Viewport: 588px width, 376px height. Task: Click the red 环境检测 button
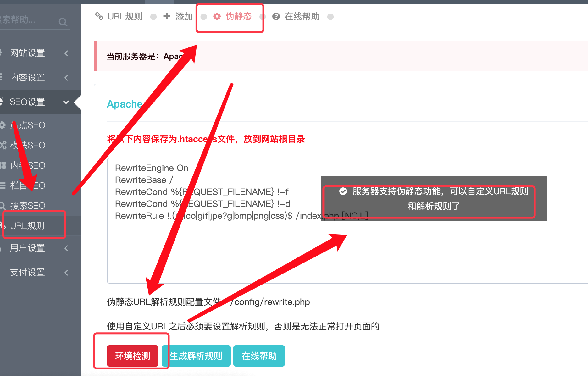click(x=133, y=356)
